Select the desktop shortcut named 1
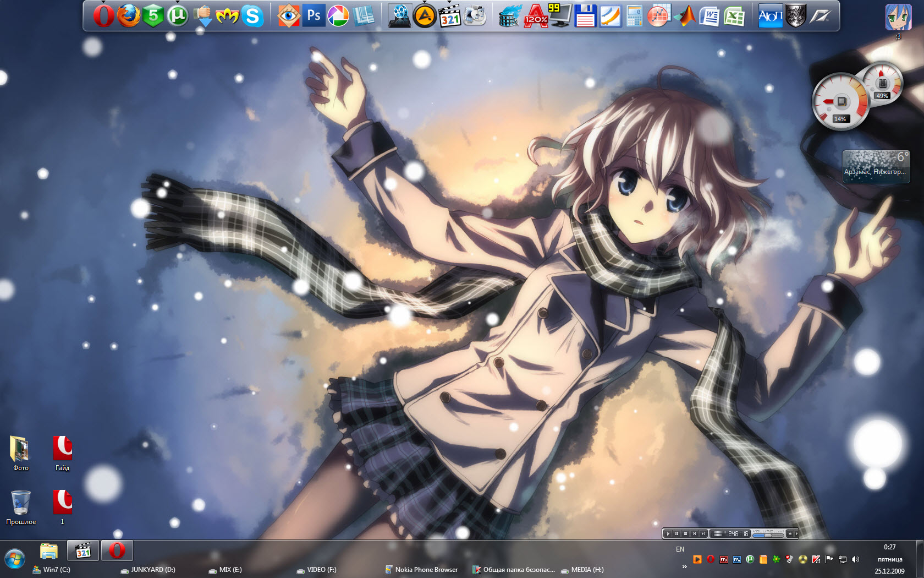The width and height of the screenshot is (924, 578). [x=63, y=508]
